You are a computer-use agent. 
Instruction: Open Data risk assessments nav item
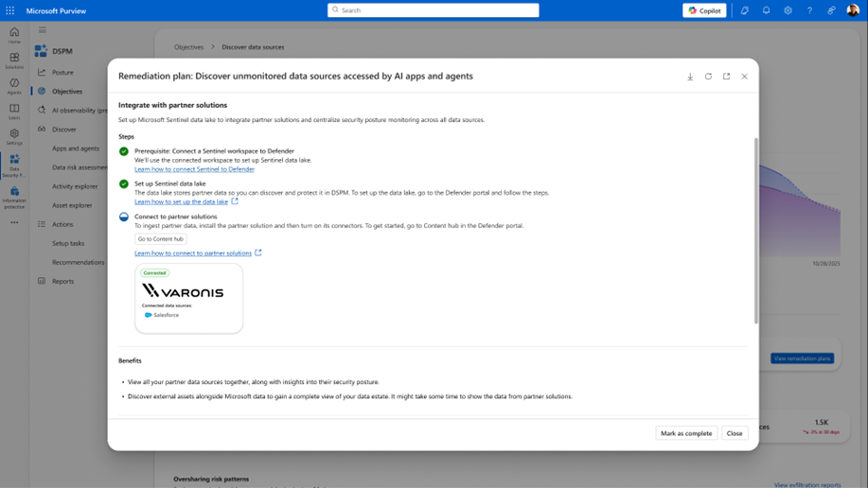click(x=80, y=167)
